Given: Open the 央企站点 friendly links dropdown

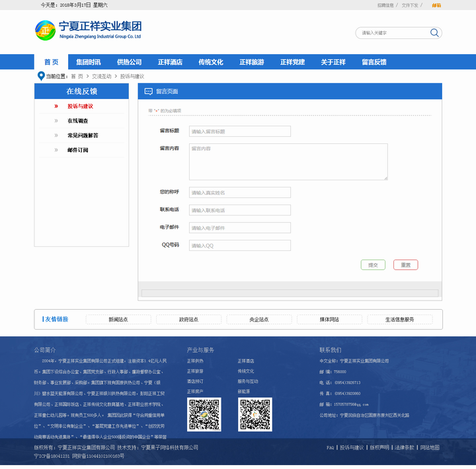Looking at the screenshot, I should (x=259, y=320).
